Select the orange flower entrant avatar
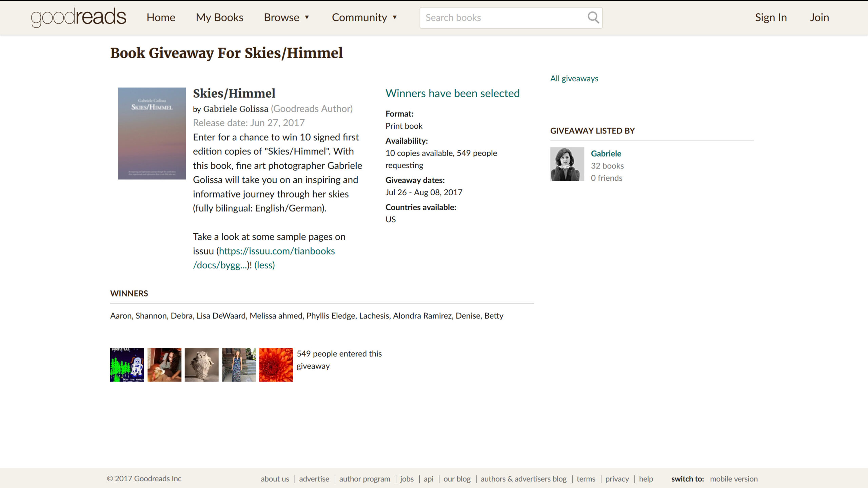The image size is (868, 488). 276,365
